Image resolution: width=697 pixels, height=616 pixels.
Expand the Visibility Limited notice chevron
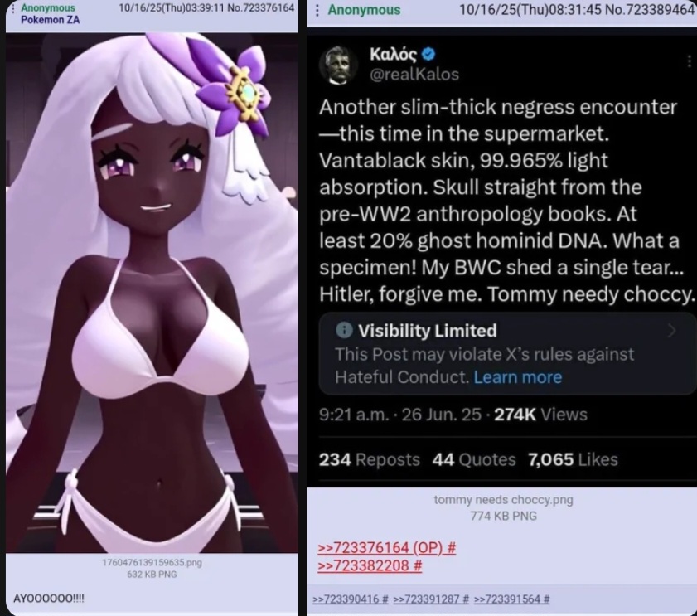pyautogui.click(x=671, y=331)
